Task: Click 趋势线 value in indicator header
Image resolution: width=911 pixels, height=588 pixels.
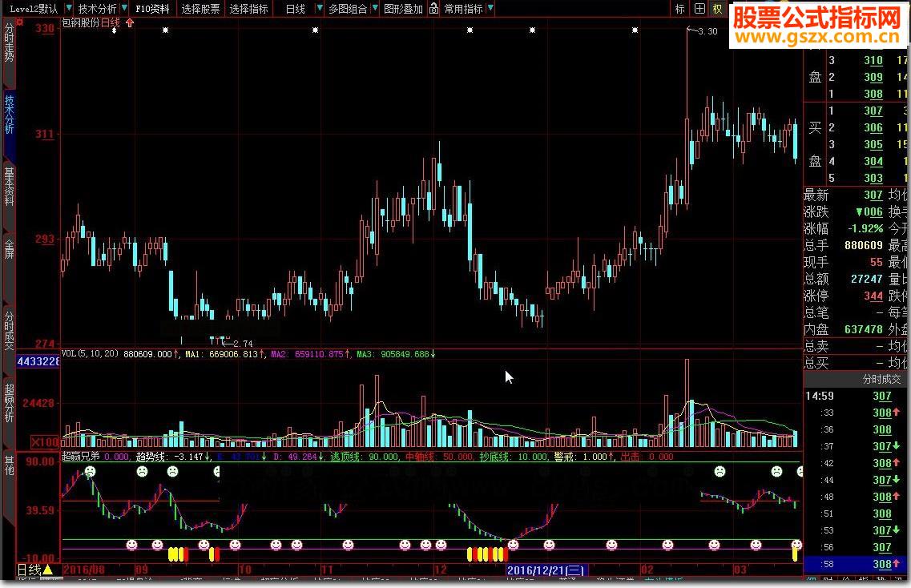Action: click(172, 457)
